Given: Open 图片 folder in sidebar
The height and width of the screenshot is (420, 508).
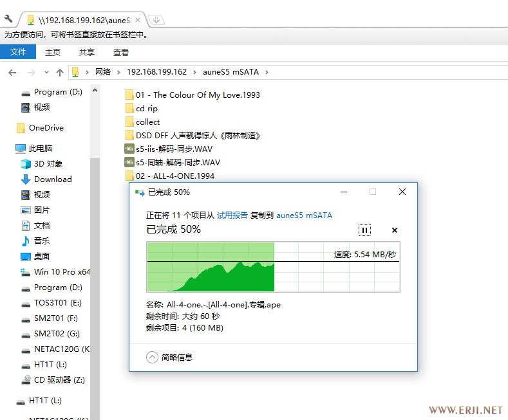Looking at the screenshot, I should 35,210.
